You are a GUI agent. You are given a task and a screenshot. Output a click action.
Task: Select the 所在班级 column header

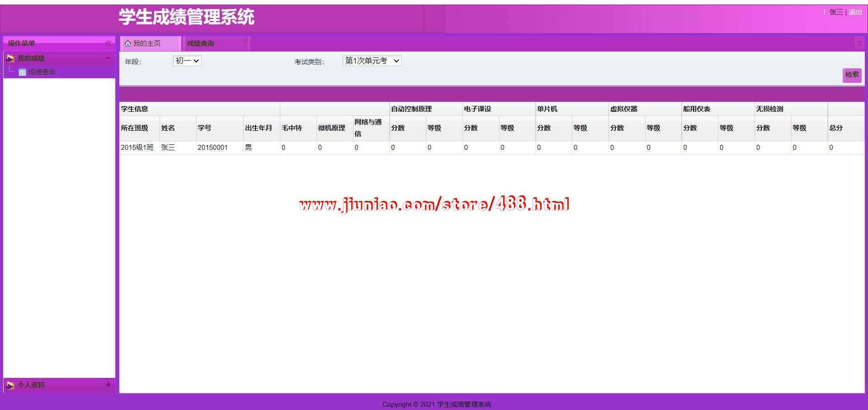pyautogui.click(x=139, y=128)
